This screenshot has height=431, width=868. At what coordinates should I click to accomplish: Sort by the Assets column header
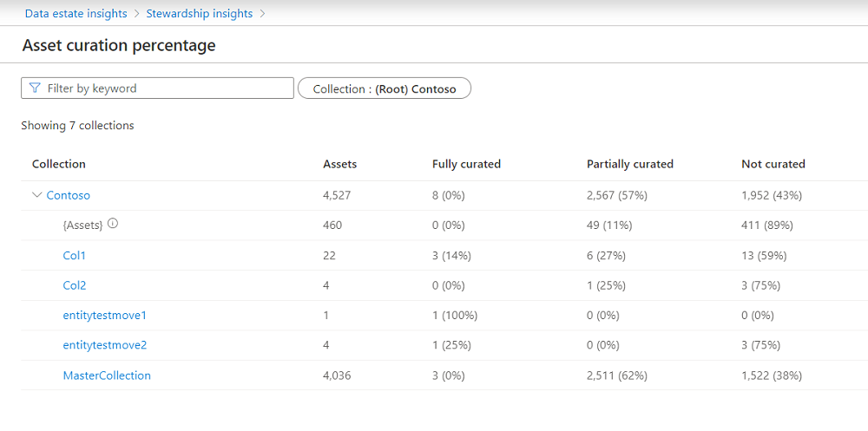tap(339, 164)
